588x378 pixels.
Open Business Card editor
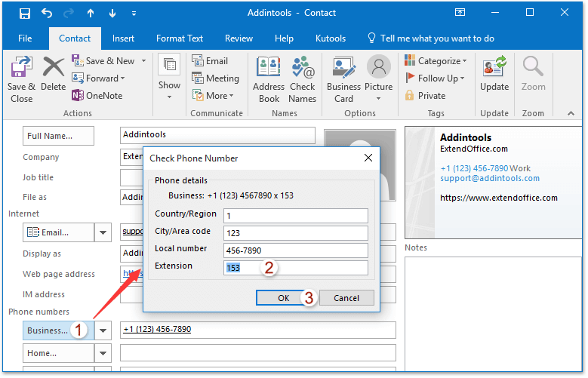(x=343, y=80)
